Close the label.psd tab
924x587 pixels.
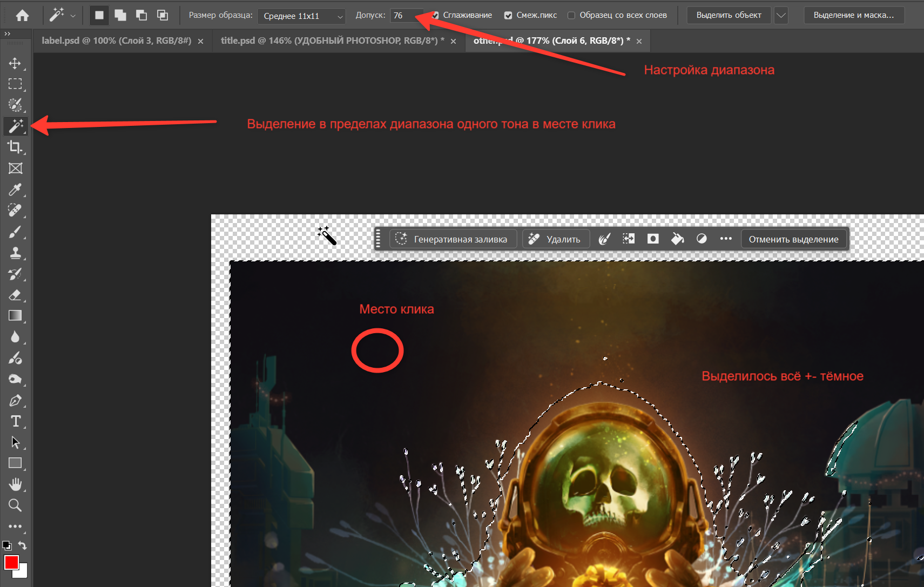(200, 41)
